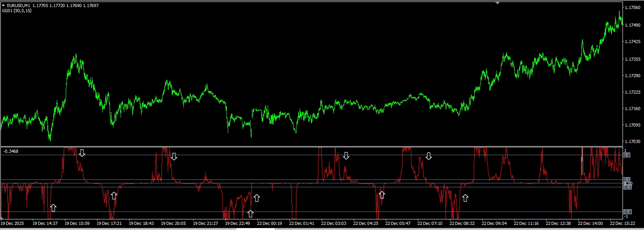Click the up arrow signal above 22 Dec 08:32
Screen dimensions: 644x248
(x=465, y=198)
